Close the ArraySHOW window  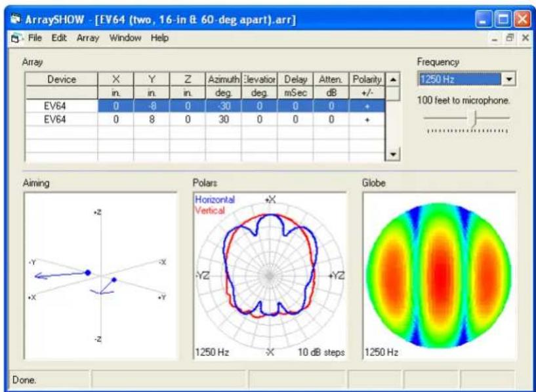(523, 20)
